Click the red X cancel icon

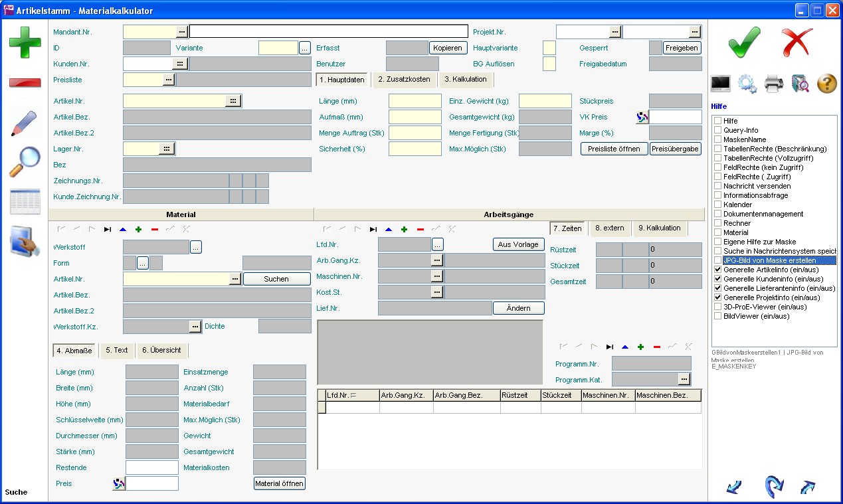(797, 43)
